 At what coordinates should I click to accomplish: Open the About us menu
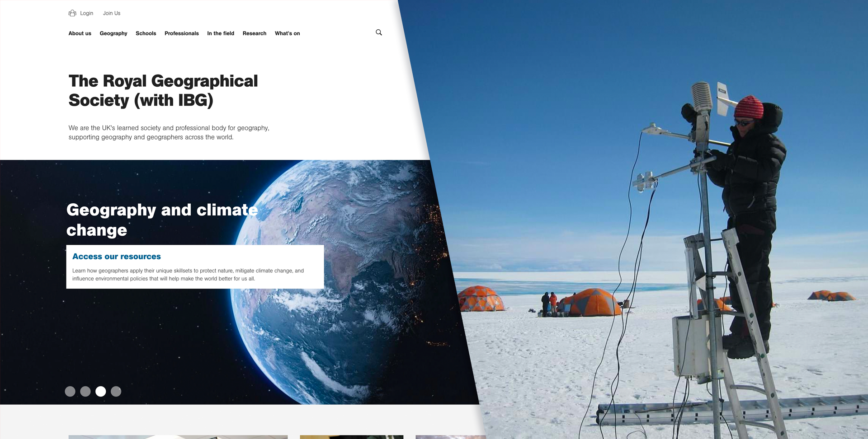(80, 33)
